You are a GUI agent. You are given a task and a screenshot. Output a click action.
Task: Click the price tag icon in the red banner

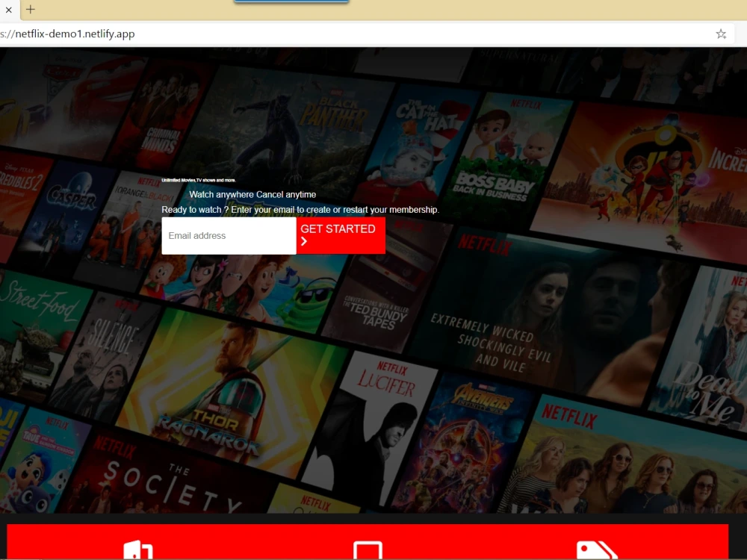click(x=596, y=550)
